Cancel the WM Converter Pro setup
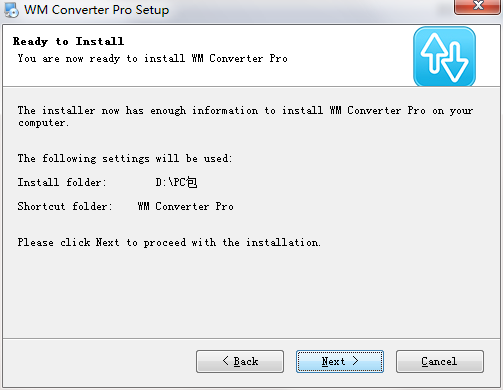The image size is (503, 390). (440, 361)
